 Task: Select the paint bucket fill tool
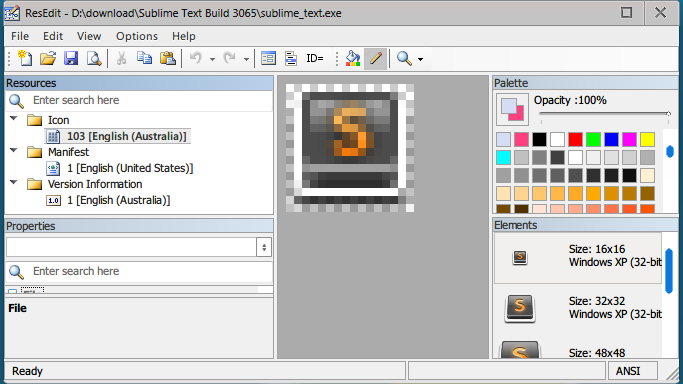[x=353, y=58]
